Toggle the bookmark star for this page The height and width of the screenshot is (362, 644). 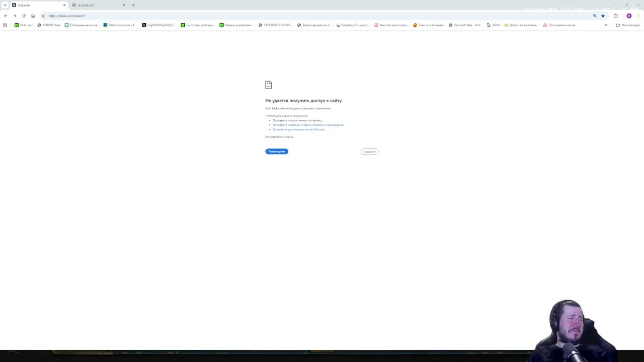(603, 16)
